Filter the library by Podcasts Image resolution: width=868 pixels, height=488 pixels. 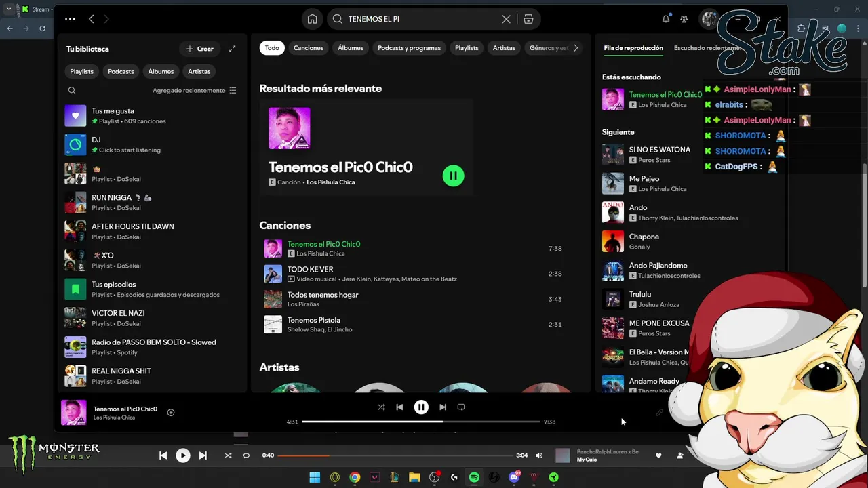pyautogui.click(x=121, y=71)
